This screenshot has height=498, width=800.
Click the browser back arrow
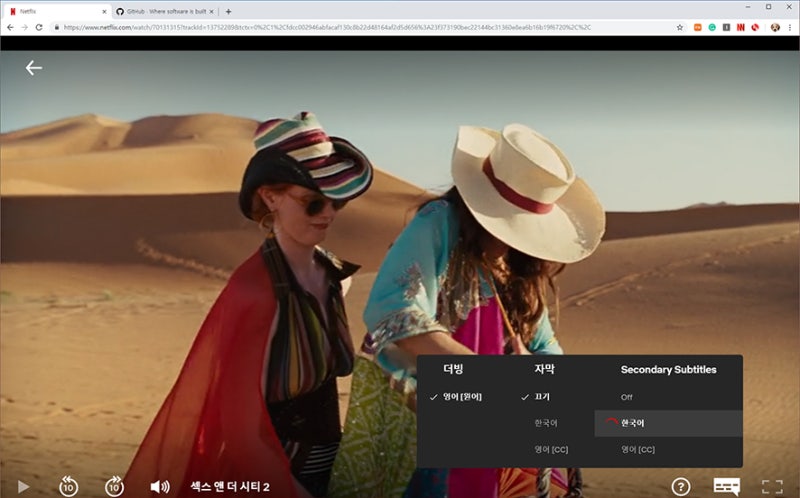tap(10, 27)
